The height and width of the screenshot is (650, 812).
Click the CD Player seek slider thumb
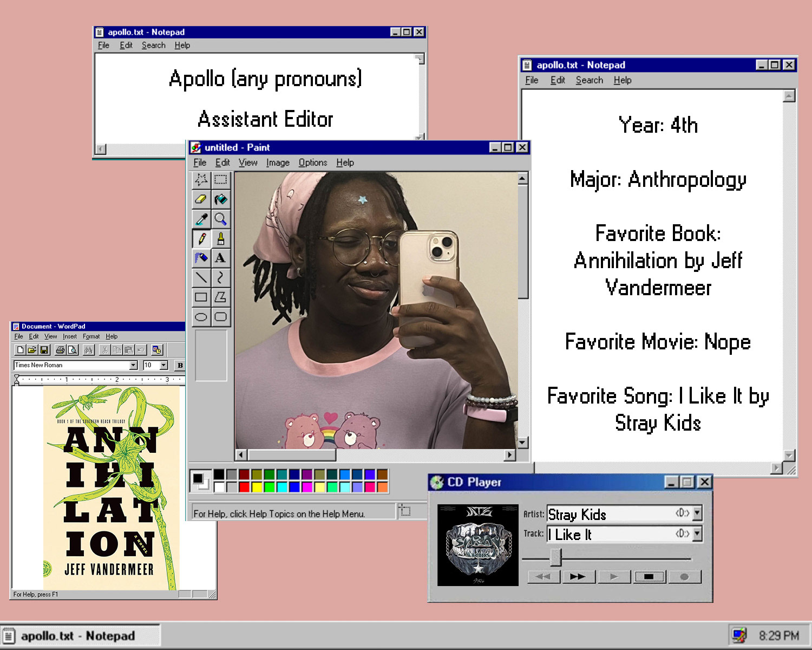point(556,557)
